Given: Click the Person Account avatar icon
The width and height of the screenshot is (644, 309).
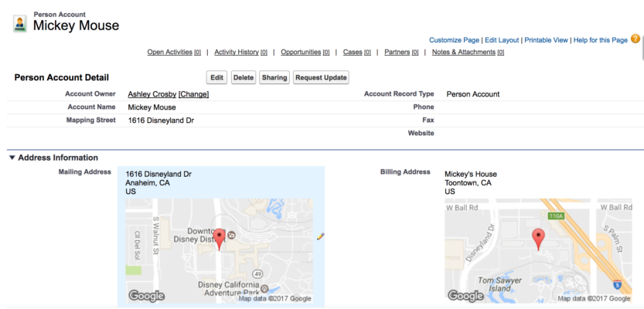Looking at the screenshot, I should pos(20,24).
